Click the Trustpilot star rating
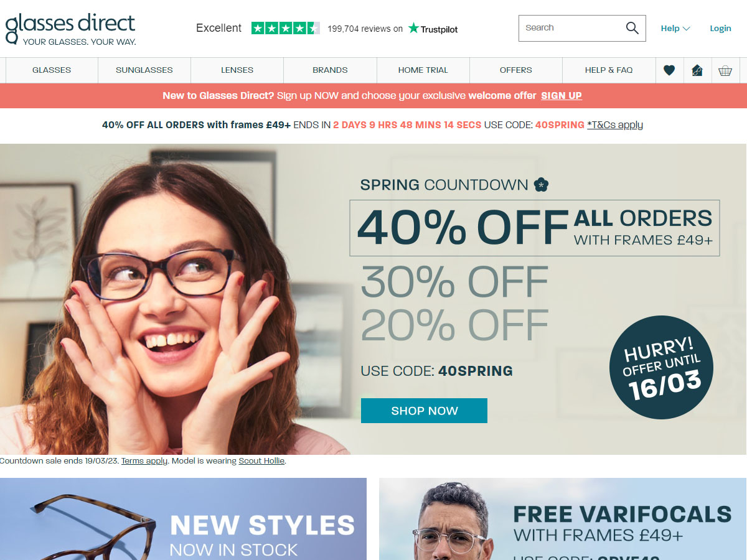747x560 pixels. pos(286,28)
